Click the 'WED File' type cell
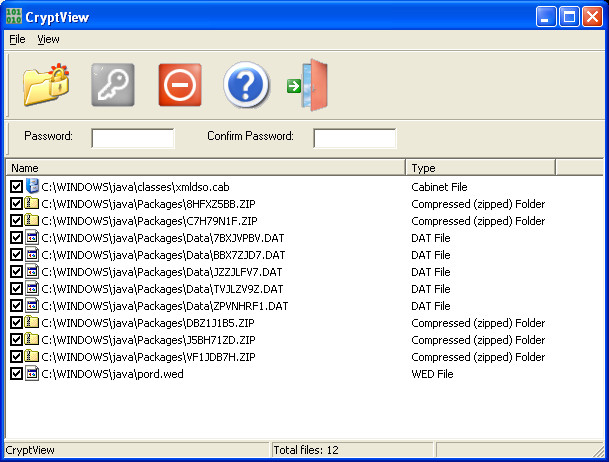This screenshot has width=609, height=462. [x=432, y=374]
